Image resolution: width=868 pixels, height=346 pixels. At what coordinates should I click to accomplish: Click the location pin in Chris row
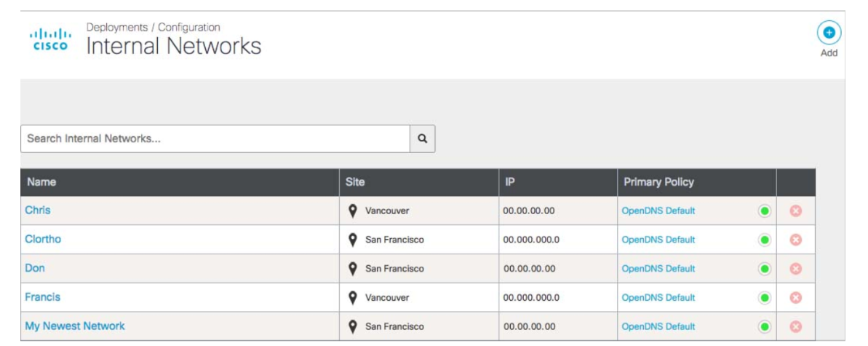[x=352, y=211]
